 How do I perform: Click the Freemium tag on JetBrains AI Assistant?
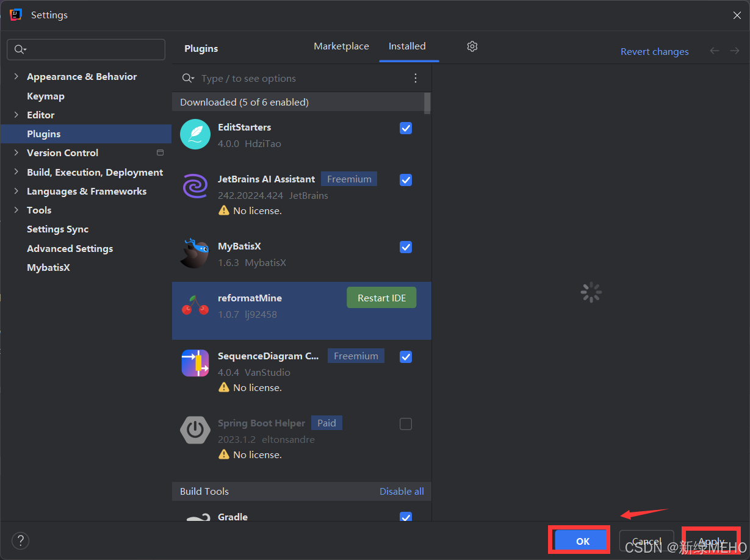click(x=349, y=179)
